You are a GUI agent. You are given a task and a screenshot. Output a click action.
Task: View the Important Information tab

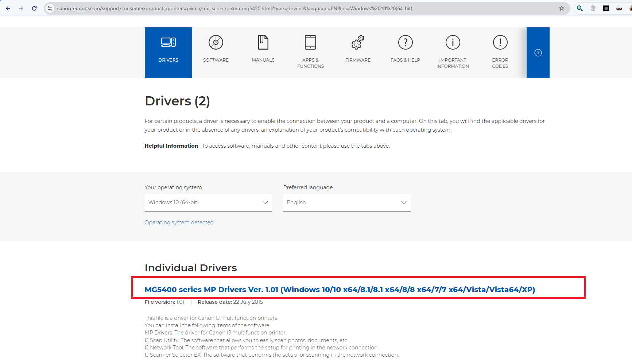click(x=453, y=53)
